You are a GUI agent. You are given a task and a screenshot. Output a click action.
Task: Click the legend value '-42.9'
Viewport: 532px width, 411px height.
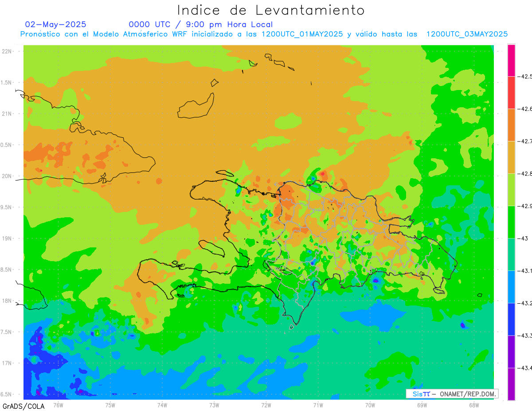525,206
